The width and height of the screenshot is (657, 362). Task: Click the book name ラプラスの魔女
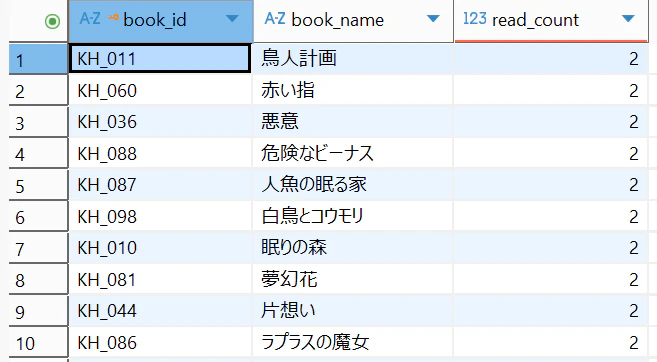tap(315, 341)
